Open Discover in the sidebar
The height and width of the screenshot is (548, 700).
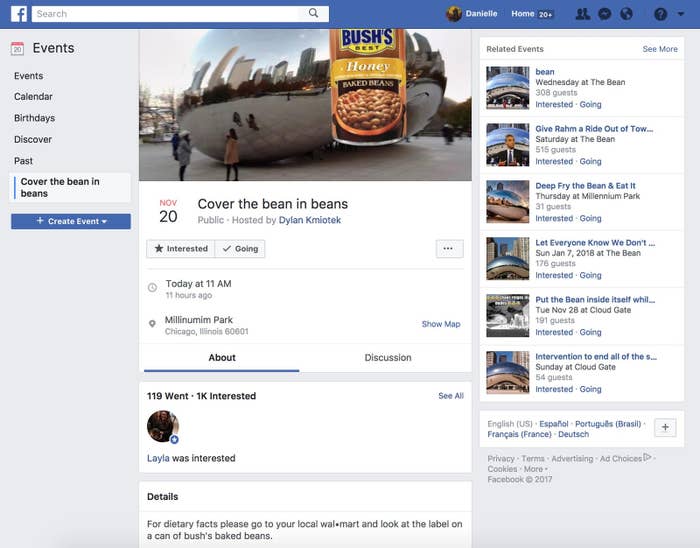pos(33,139)
